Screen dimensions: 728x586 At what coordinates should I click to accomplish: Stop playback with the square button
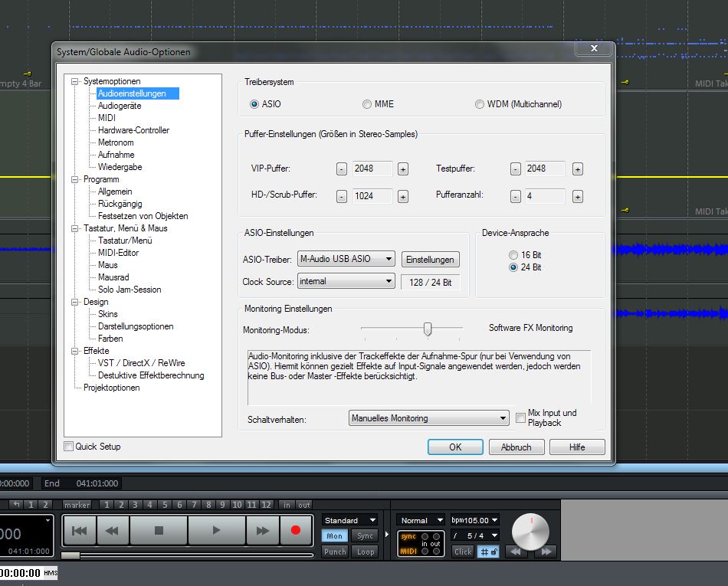159,530
